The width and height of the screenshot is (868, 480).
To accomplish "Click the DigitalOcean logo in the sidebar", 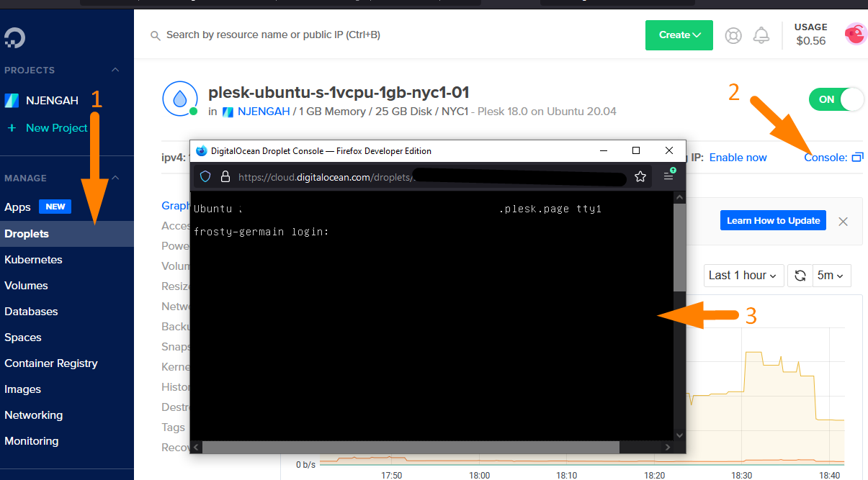I will click(x=14, y=38).
